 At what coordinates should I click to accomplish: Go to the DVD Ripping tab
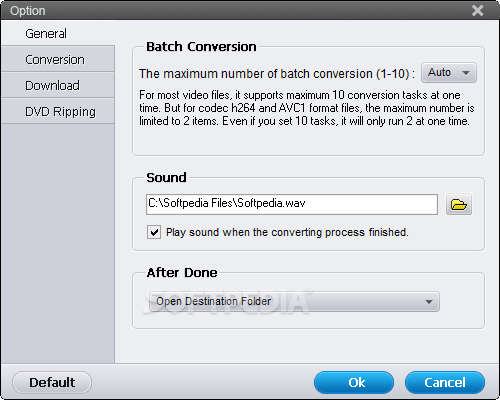click(x=58, y=111)
